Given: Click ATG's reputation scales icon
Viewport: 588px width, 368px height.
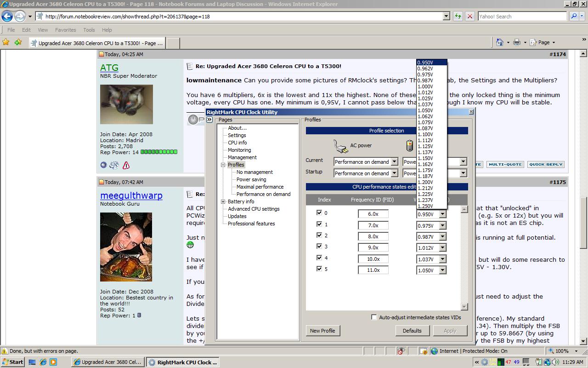Looking at the screenshot, I should [114, 165].
